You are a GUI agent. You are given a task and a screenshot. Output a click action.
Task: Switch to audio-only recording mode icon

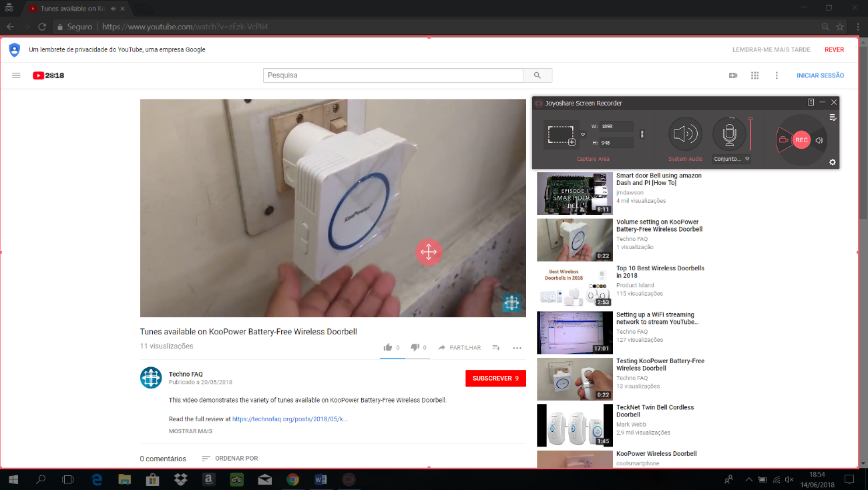tap(819, 140)
